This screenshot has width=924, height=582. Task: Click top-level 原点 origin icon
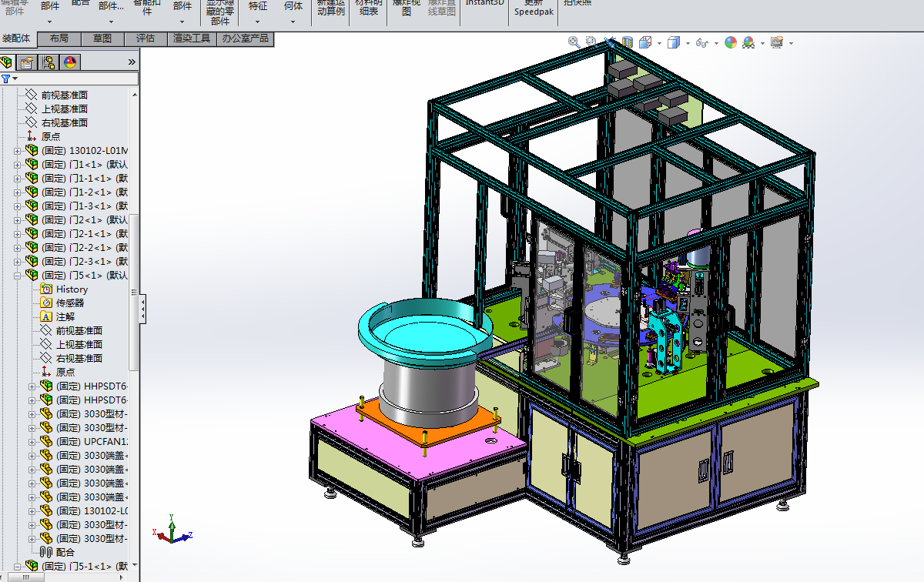[x=32, y=136]
